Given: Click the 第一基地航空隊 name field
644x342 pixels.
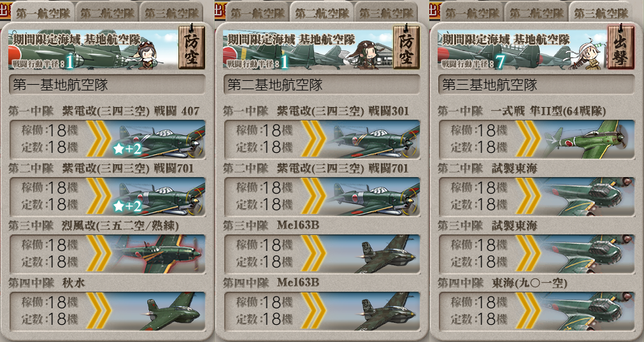Looking at the screenshot, I should pyautogui.click(x=107, y=85).
